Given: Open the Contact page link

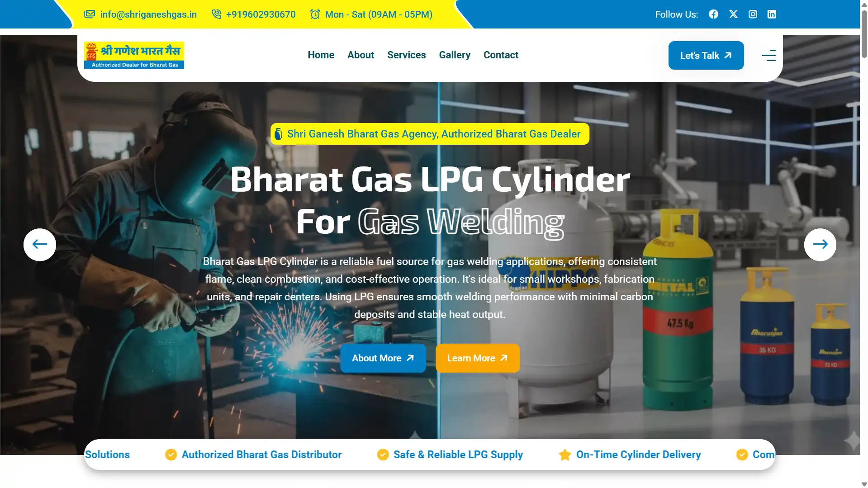Looking at the screenshot, I should coord(501,55).
